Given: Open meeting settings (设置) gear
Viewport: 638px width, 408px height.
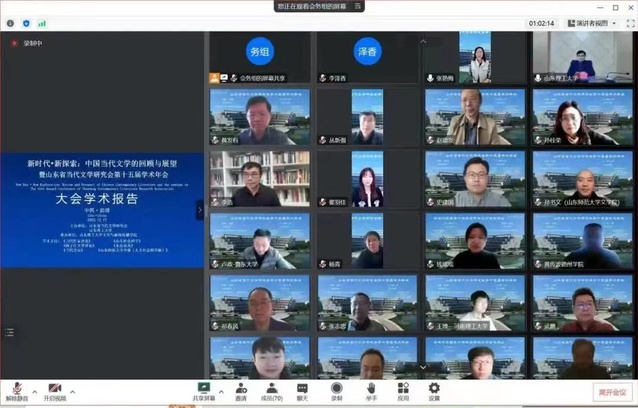Looking at the screenshot, I should tap(434, 390).
